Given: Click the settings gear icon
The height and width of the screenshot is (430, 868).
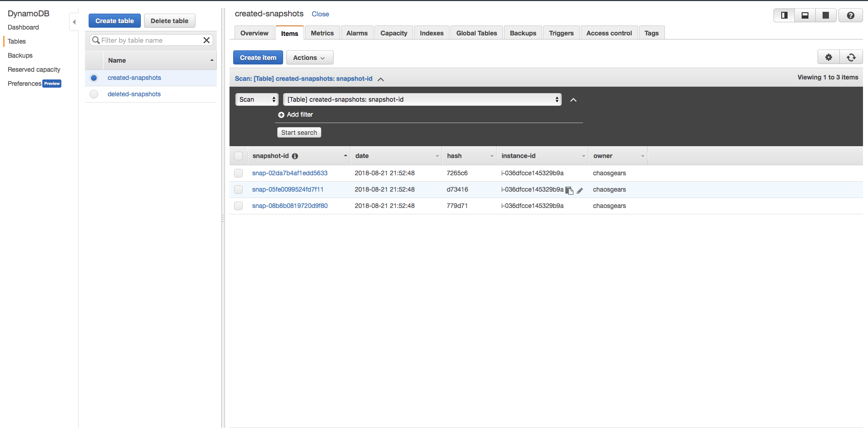Looking at the screenshot, I should tap(828, 57).
